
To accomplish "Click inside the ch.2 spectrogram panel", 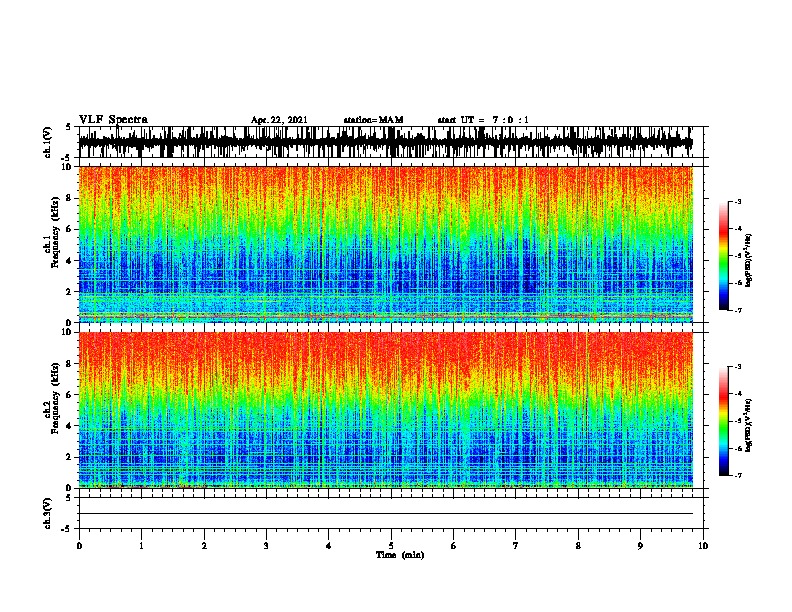I will click(x=385, y=410).
